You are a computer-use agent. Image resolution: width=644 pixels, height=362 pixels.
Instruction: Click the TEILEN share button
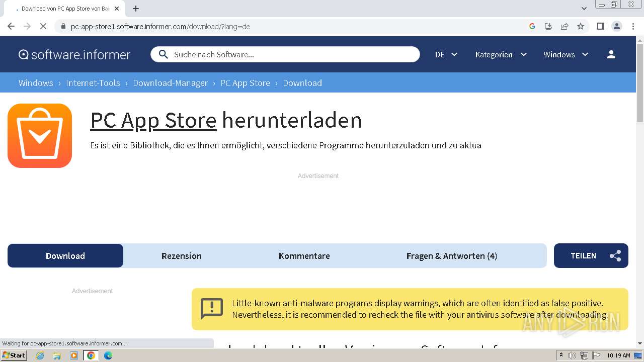591,256
